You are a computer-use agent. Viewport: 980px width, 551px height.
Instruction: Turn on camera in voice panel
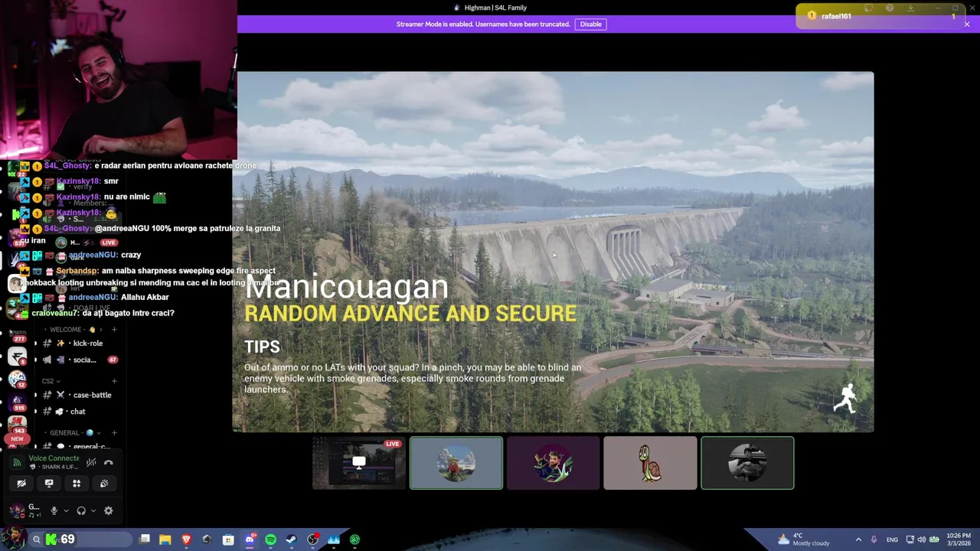[21, 484]
